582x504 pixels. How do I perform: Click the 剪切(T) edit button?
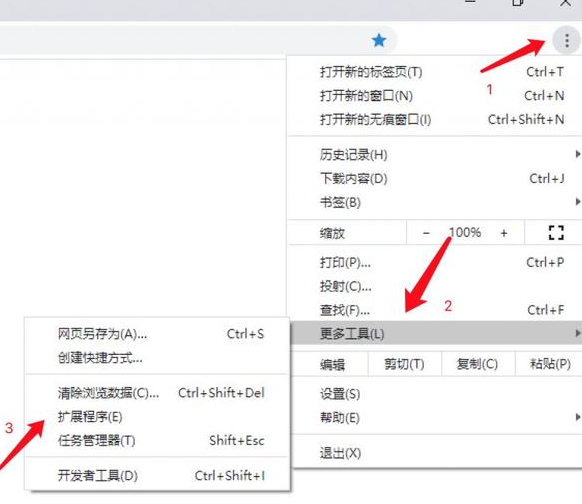[x=405, y=364]
